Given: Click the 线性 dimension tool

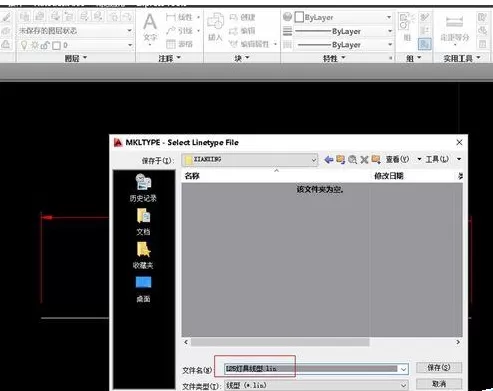Looking at the screenshot, I should [180, 17].
